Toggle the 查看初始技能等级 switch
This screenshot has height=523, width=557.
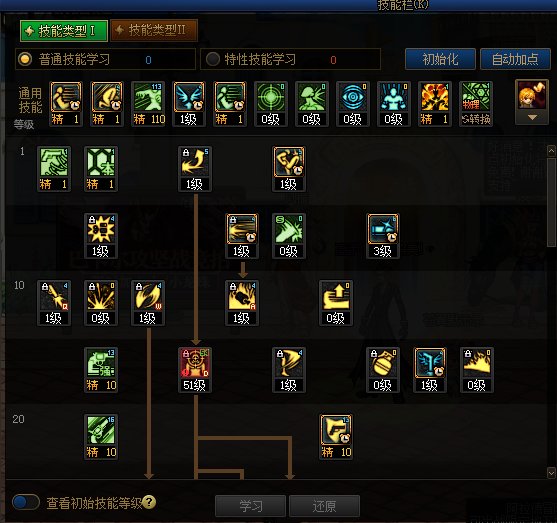(26, 502)
